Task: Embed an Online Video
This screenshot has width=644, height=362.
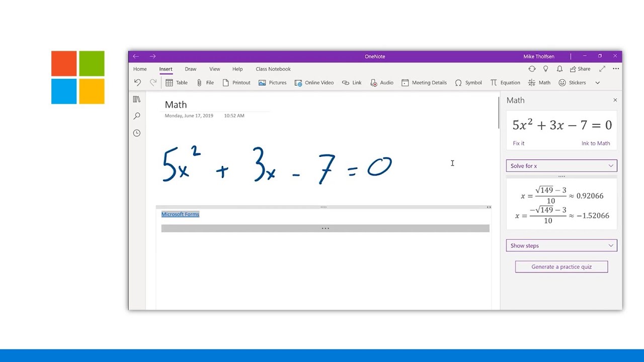Action: [314, 82]
